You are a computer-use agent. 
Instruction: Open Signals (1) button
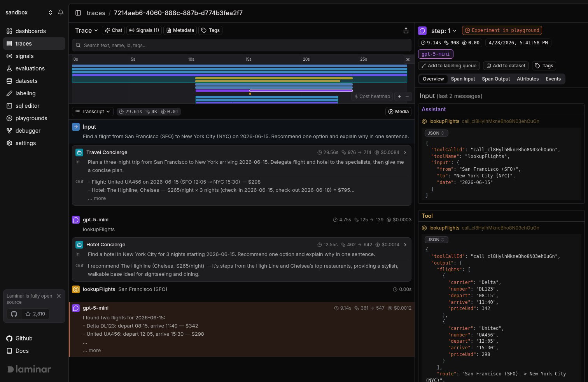(x=144, y=30)
